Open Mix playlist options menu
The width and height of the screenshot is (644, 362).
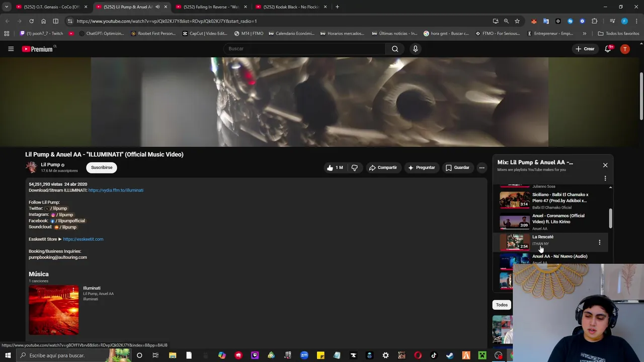click(x=605, y=178)
